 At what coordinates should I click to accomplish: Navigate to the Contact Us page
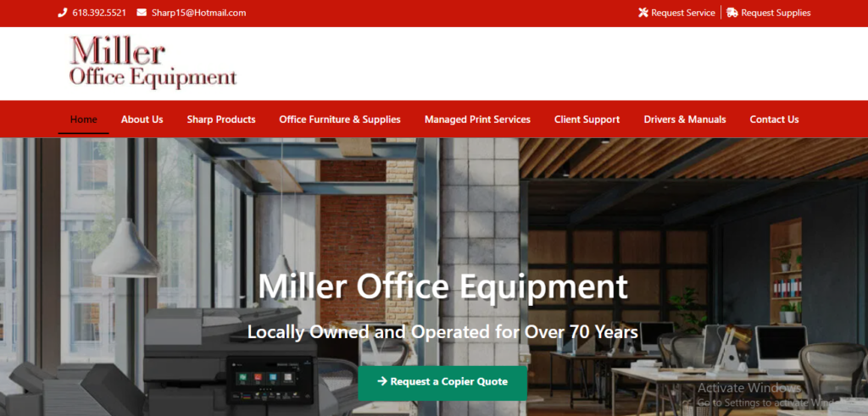pos(774,119)
